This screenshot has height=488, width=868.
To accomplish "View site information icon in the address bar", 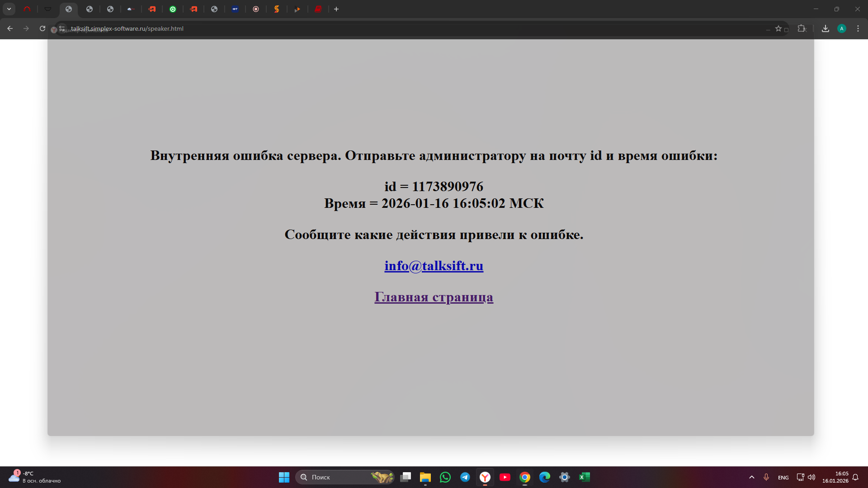I will click(x=62, y=28).
